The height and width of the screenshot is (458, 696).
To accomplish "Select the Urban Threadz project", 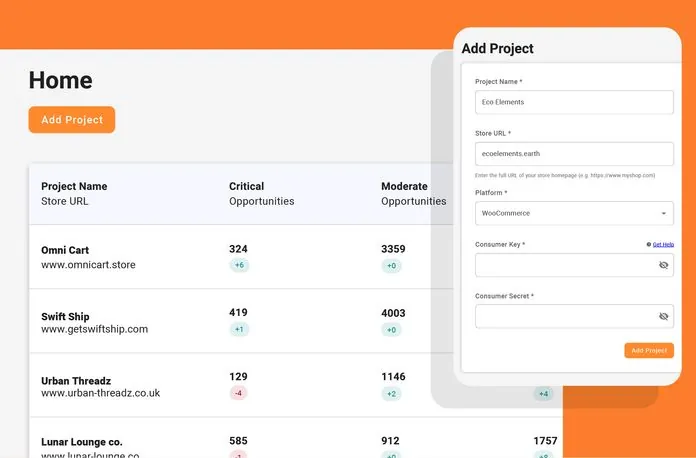I will click(76, 381).
